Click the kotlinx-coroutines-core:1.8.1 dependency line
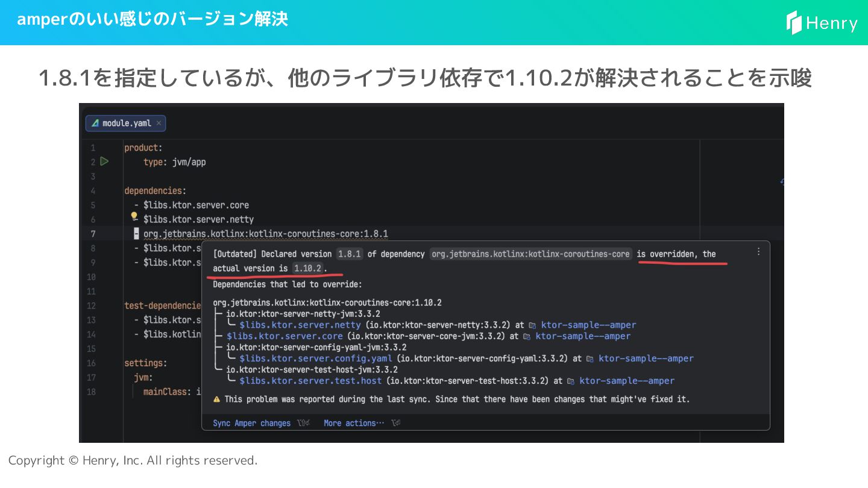This screenshot has height=488, width=868. [265, 234]
